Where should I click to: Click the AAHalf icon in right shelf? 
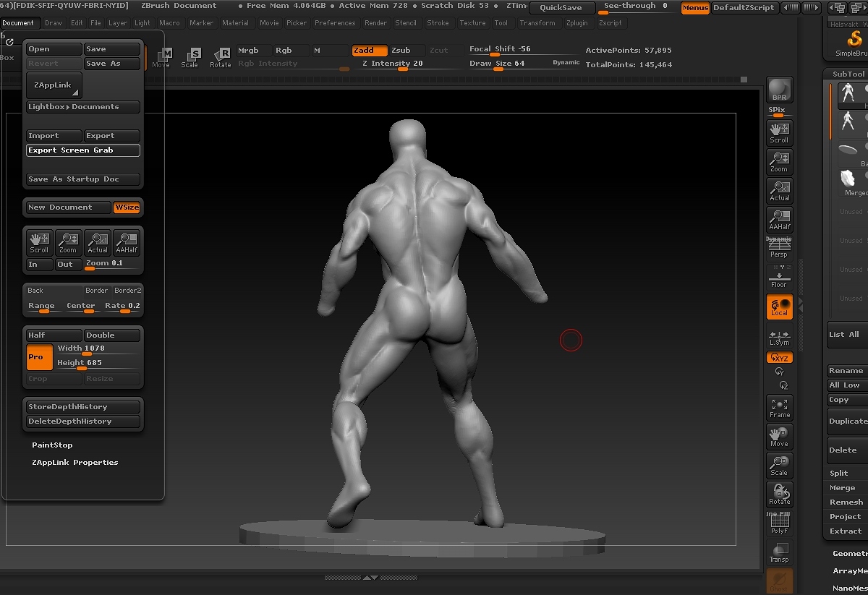pyautogui.click(x=779, y=220)
